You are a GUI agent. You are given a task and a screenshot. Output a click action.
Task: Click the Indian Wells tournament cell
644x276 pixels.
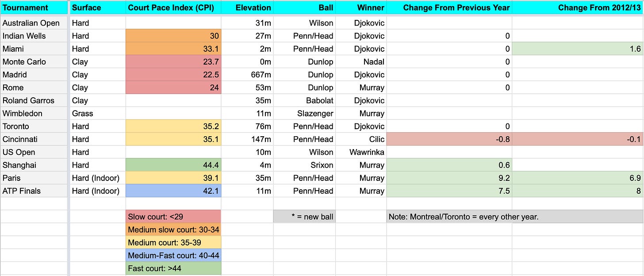pyautogui.click(x=34, y=36)
